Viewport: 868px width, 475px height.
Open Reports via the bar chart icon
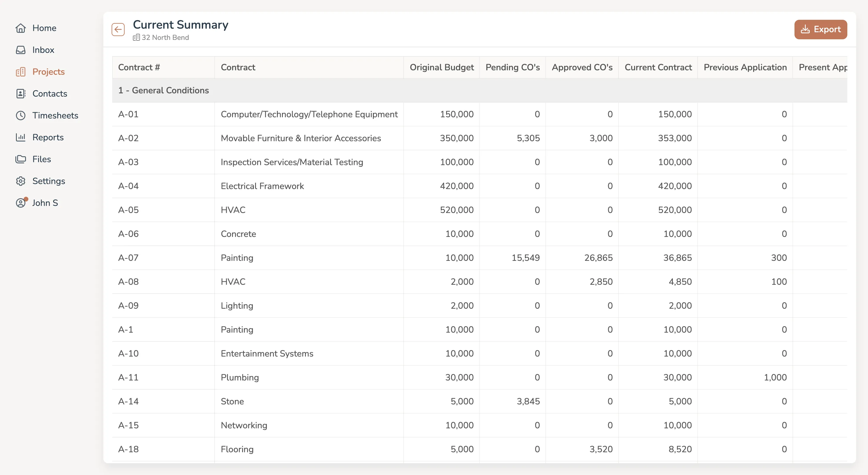(x=21, y=137)
